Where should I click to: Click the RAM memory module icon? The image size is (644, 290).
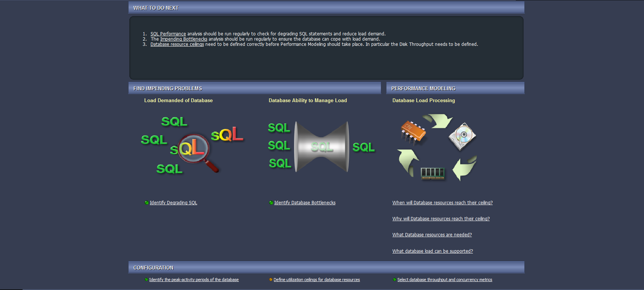(x=433, y=173)
